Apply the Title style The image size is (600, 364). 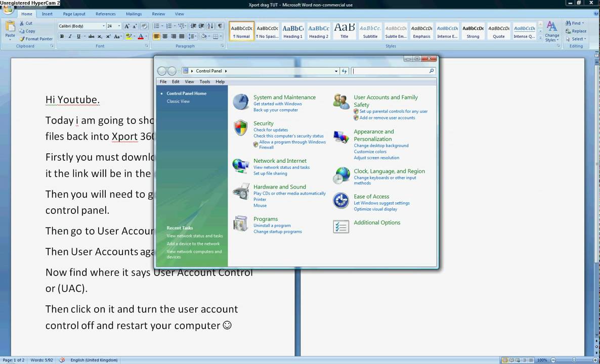pyautogui.click(x=345, y=31)
